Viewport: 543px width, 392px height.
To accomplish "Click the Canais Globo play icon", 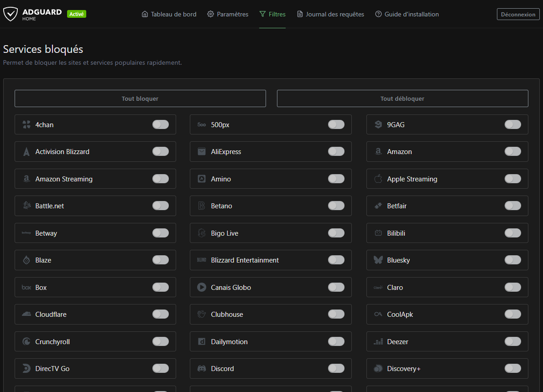I will 202,287.
